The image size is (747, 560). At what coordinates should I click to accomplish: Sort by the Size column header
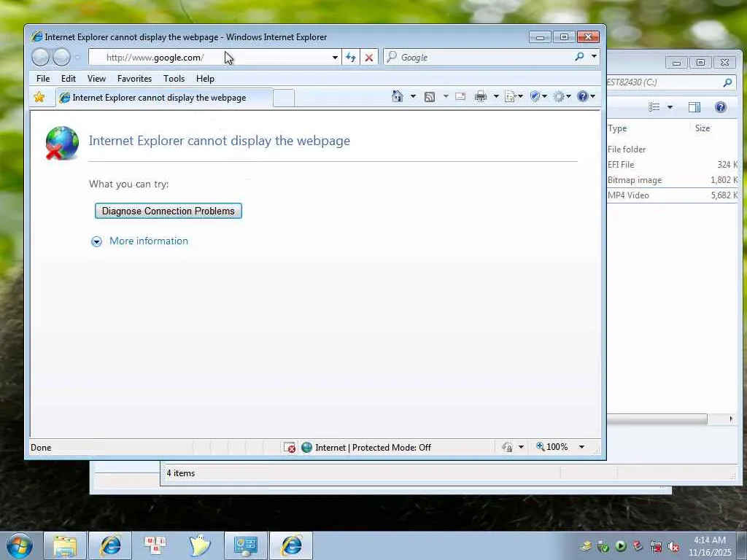(x=713, y=128)
